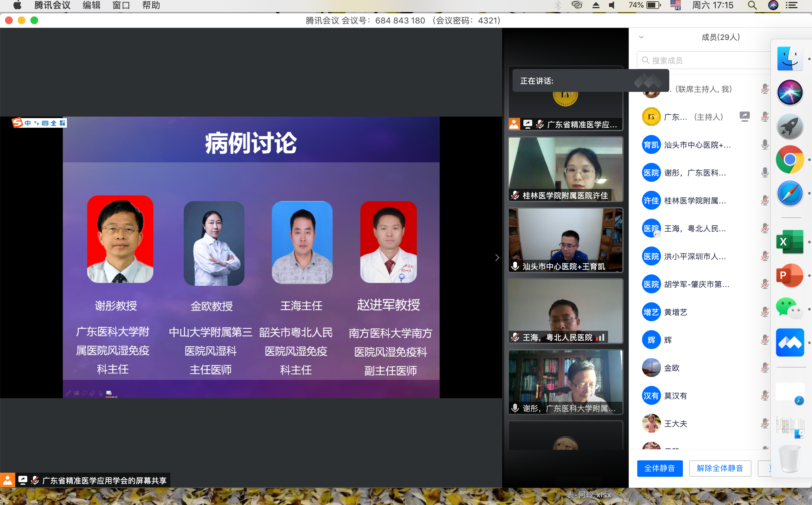This screenshot has width=812, height=505.
Task: Open Google Chrome from the Dock
Action: point(789,160)
